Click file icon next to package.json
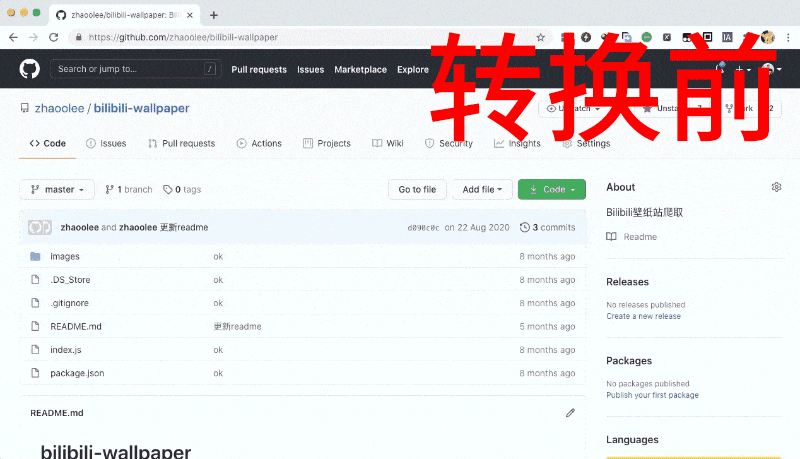 pyautogui.click(x=35, y=373)
